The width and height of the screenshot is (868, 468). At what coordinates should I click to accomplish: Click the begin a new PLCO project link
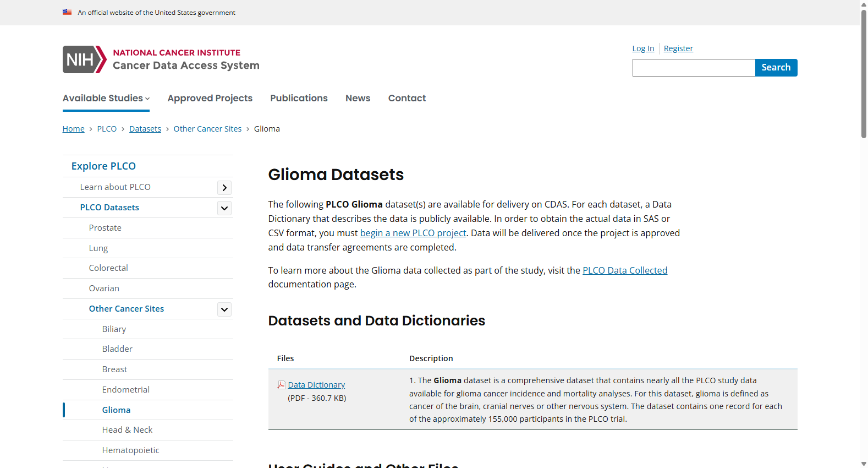[413, 233]
